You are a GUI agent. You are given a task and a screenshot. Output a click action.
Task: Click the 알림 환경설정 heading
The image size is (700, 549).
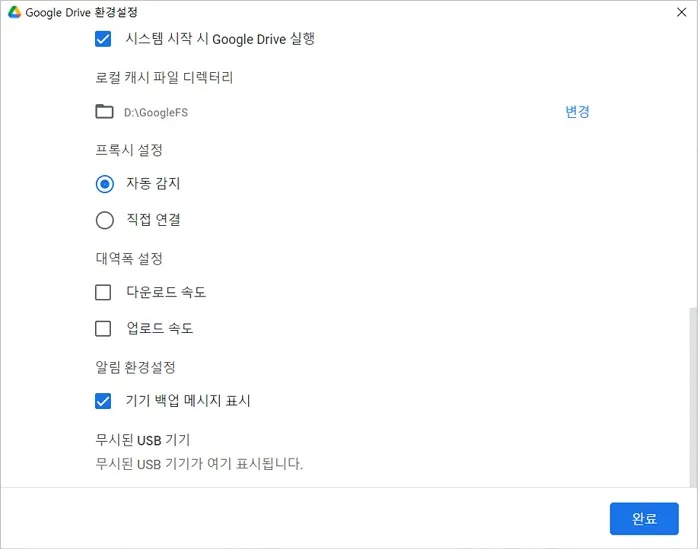(135, 367)
